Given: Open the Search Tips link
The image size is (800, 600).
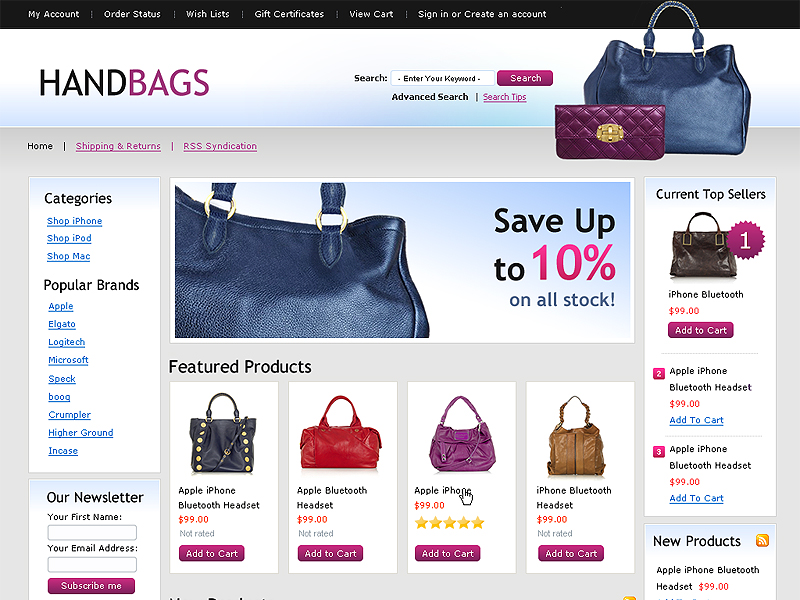Looking at the screenshot, I should pyautogui.click(x=504, y=97).
